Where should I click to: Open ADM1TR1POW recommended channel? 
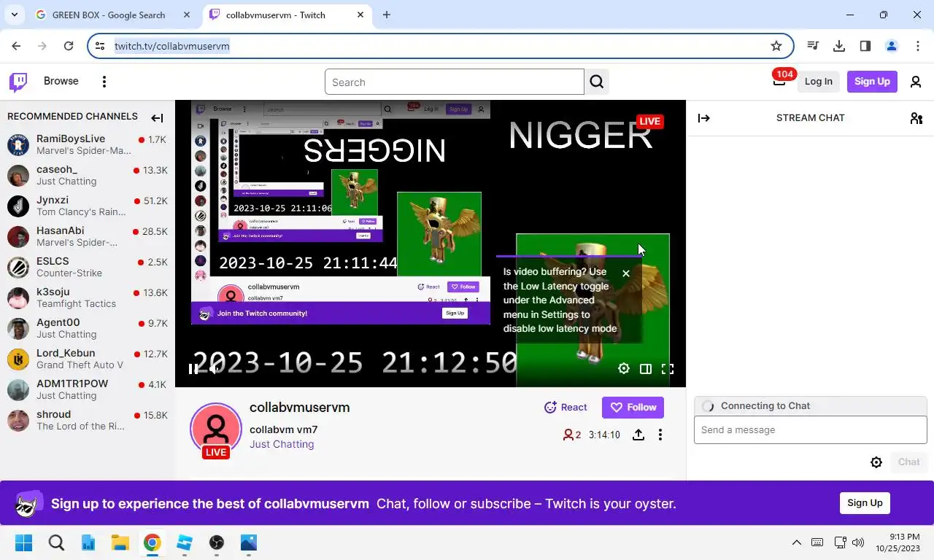[x=88, y=389]
